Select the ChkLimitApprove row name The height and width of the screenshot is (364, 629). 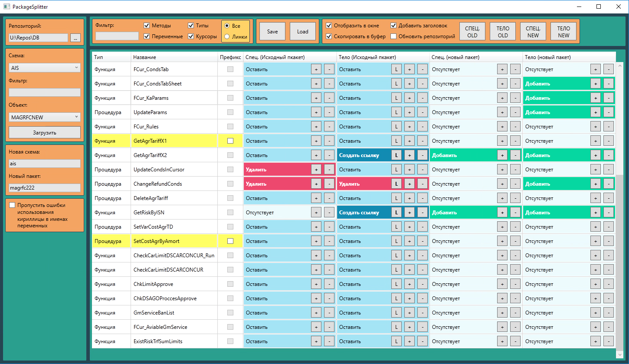pyautogui.click(x=154, y=284)
